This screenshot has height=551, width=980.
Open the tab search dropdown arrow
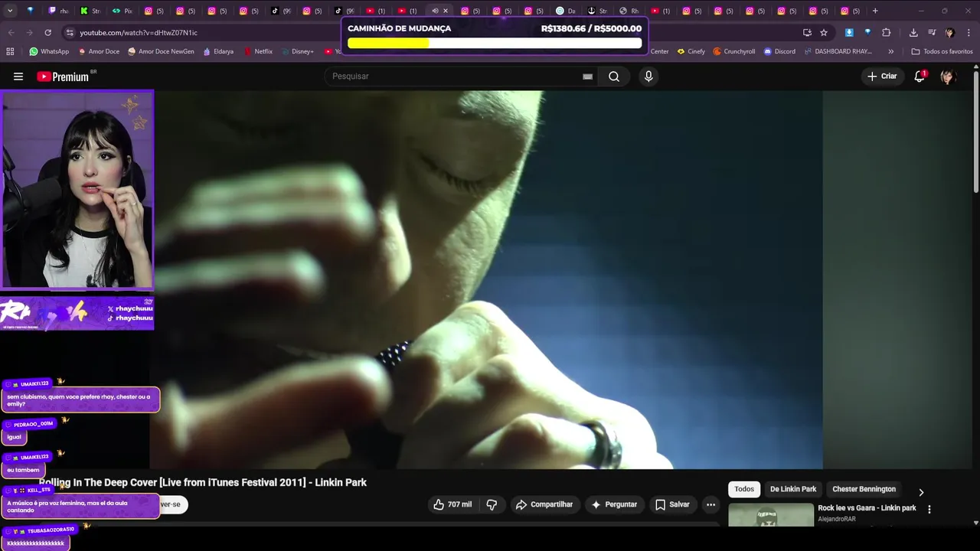pos(10,11)
